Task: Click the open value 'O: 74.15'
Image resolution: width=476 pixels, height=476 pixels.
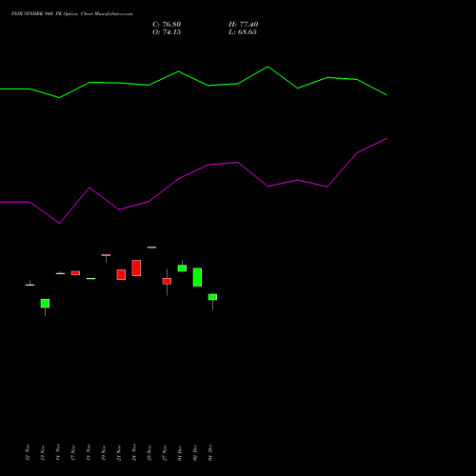Action: pos(167,32)
